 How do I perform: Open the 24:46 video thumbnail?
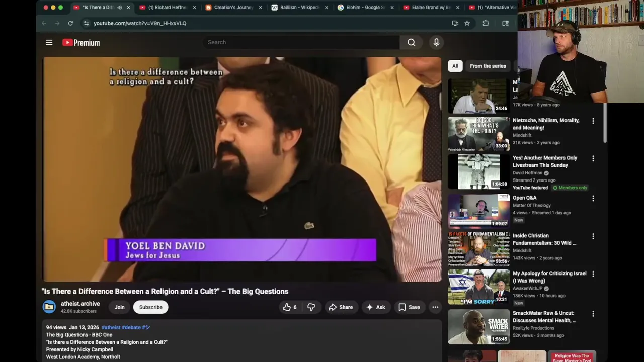(x=478, y=96)
